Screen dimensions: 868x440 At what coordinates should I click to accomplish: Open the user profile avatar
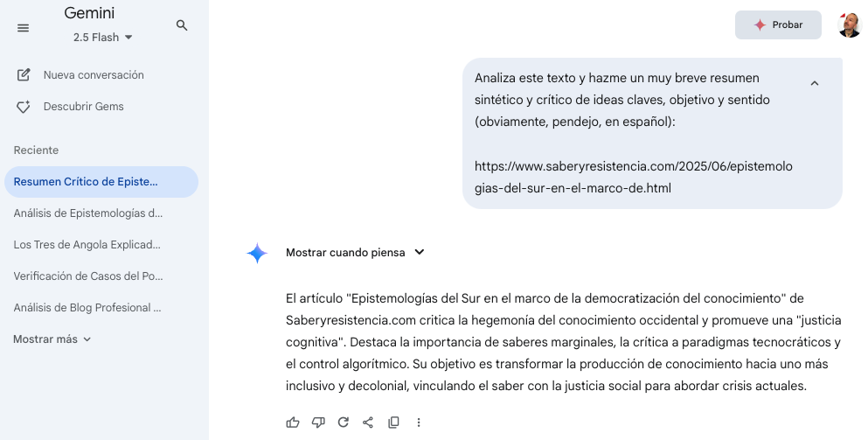[849, 25]
